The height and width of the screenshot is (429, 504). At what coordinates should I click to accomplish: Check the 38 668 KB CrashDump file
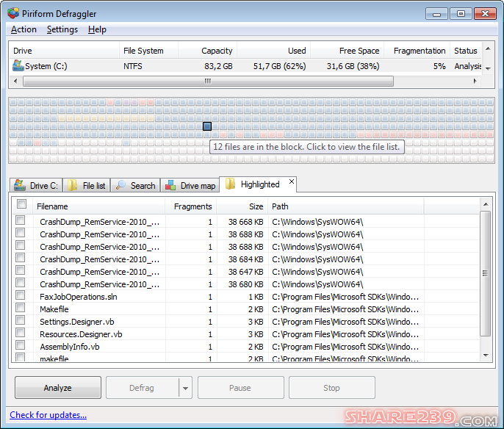point(21,220)
